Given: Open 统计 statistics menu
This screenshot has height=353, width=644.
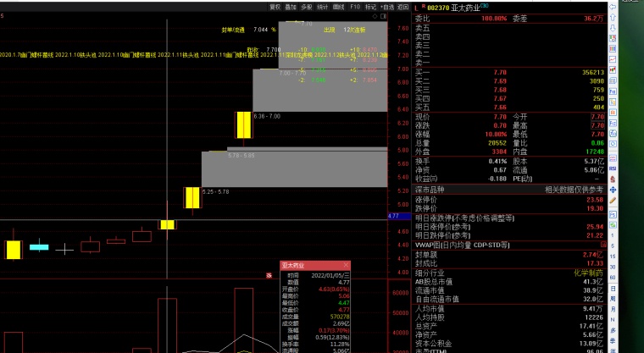Looking at the screenshot, I should click(x=323, y=7).
